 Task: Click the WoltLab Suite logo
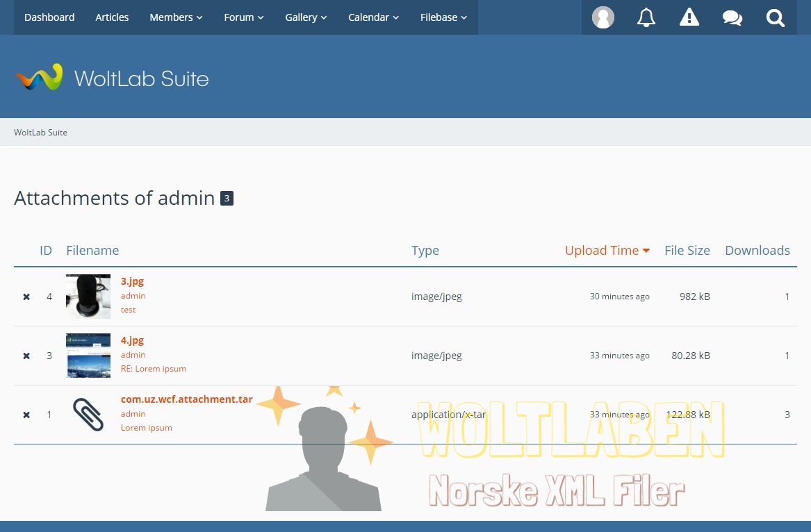[x=112, y=78]
